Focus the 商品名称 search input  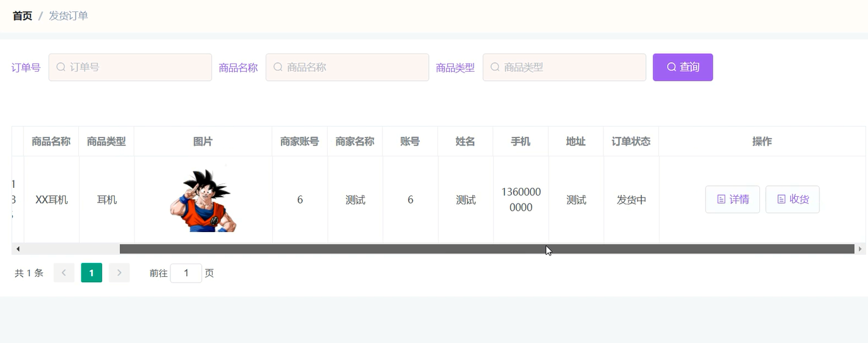pos(347,67)
